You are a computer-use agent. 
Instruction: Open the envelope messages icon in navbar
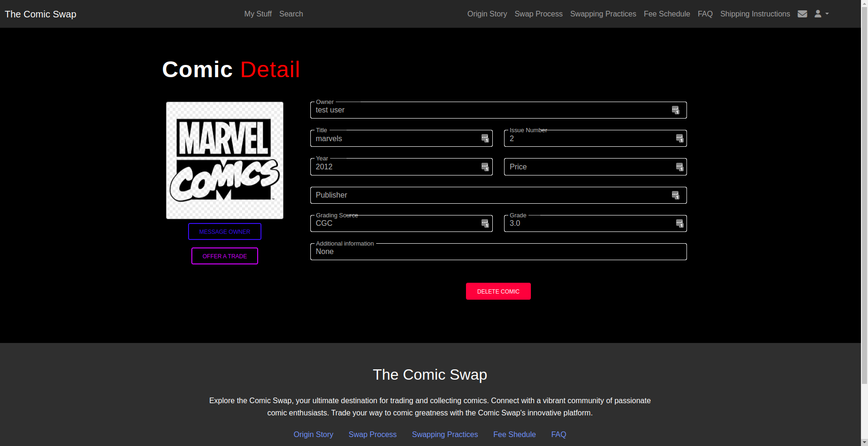(802, 14)
